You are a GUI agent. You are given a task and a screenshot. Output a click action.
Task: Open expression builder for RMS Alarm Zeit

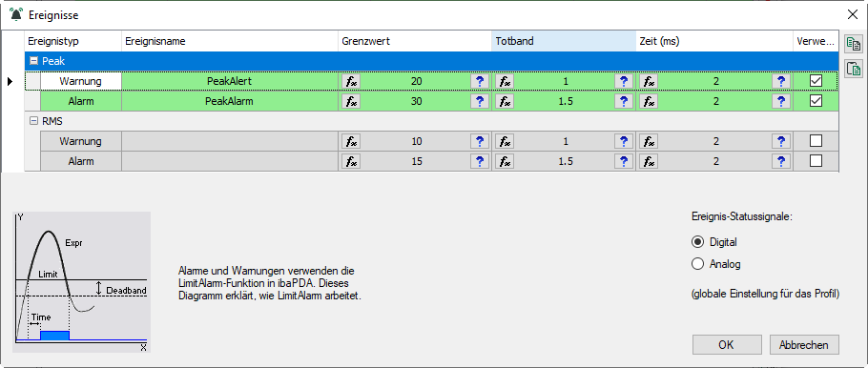coord(649,161)
